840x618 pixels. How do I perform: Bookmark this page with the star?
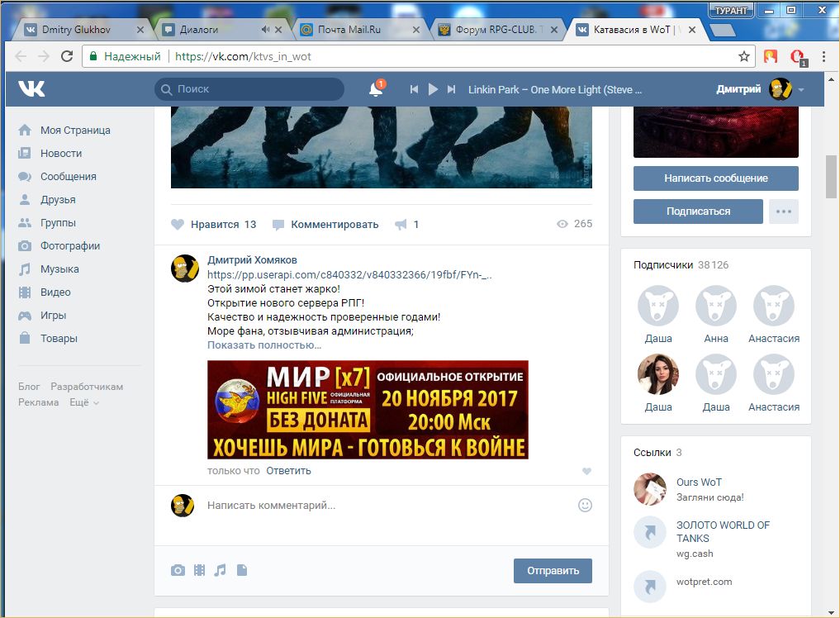click(744, 57)
